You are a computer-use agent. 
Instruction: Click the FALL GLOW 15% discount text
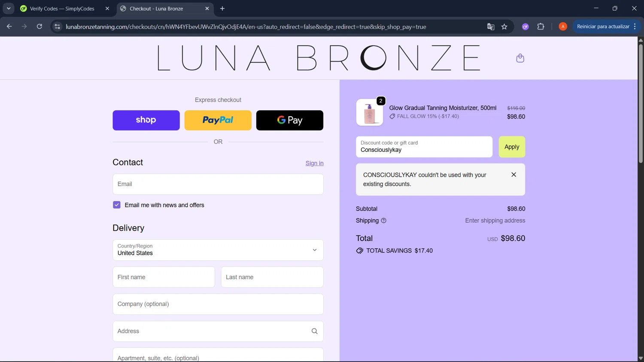coord(428,116)
